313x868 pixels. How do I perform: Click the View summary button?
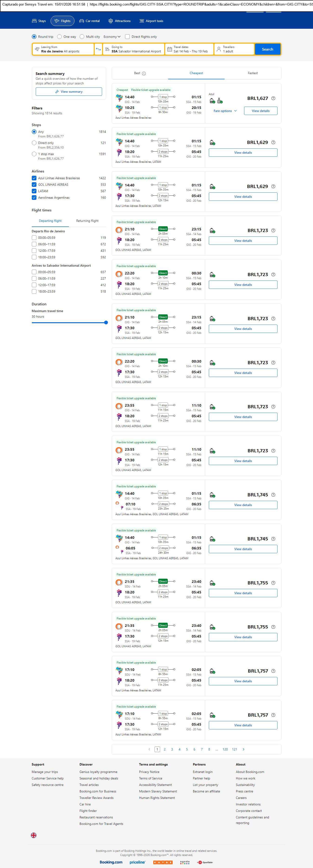click(x=69, y=92)
